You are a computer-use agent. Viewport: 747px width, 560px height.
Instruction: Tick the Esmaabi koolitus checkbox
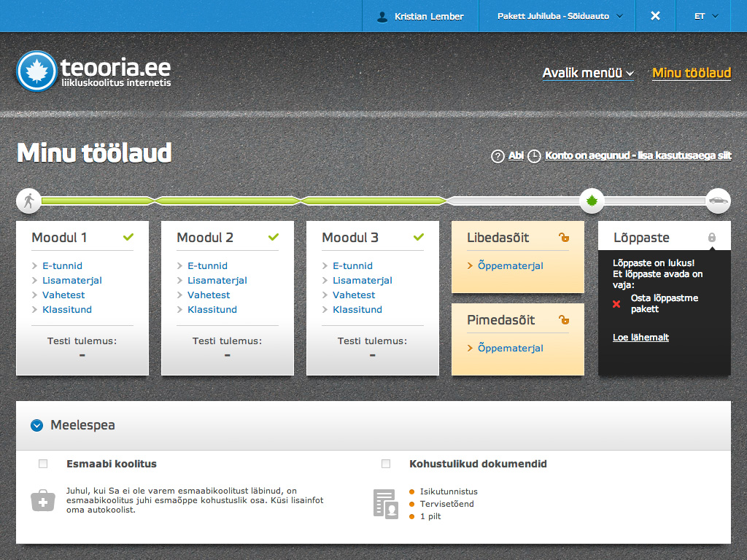click(x=43, y=464)
